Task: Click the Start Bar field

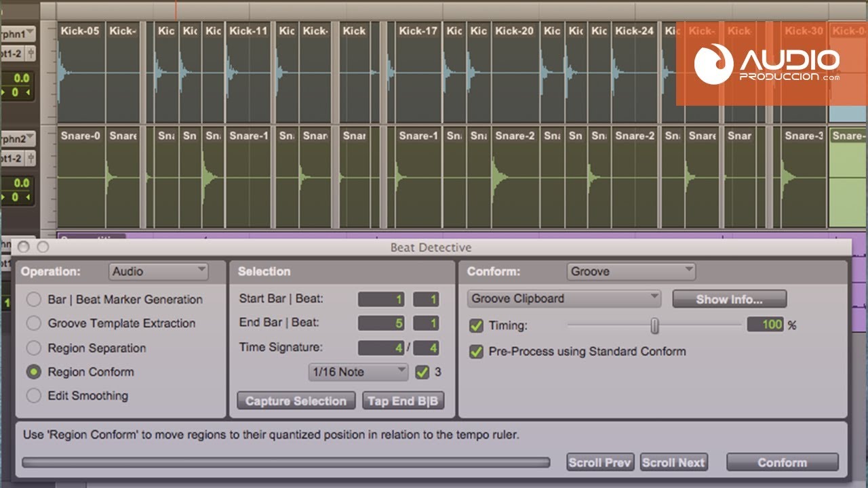Action: pos(381,299)
